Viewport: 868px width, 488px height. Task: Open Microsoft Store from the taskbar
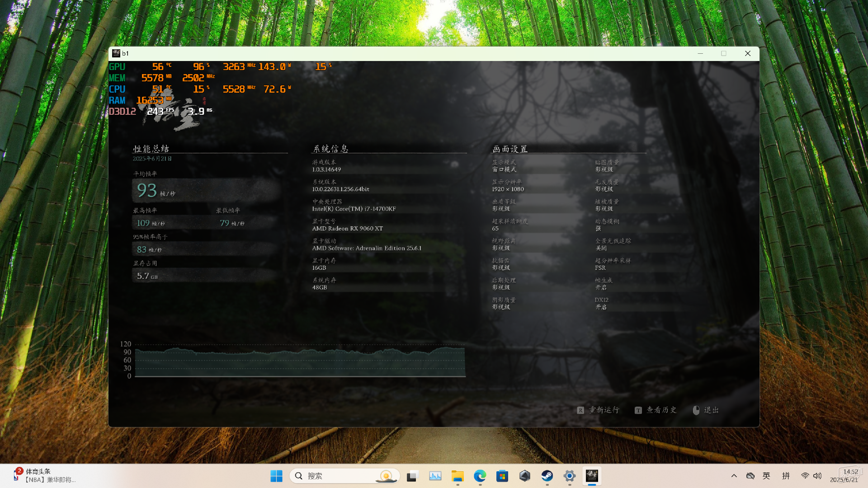pyautogui.click(x=502, y=476)
